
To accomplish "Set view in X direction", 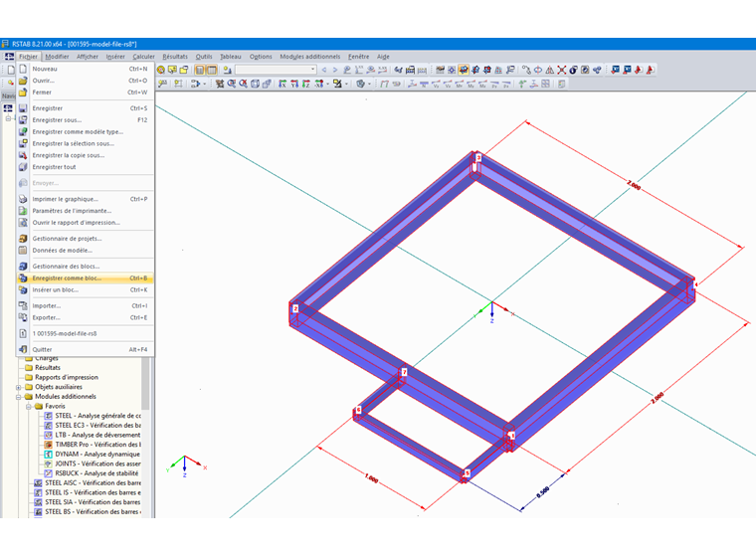I will tap(283, 84).
